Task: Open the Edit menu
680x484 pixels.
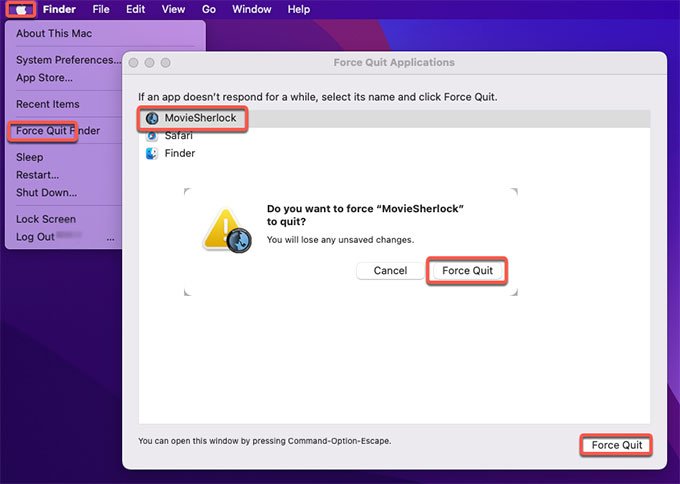Action: point(136,9)
